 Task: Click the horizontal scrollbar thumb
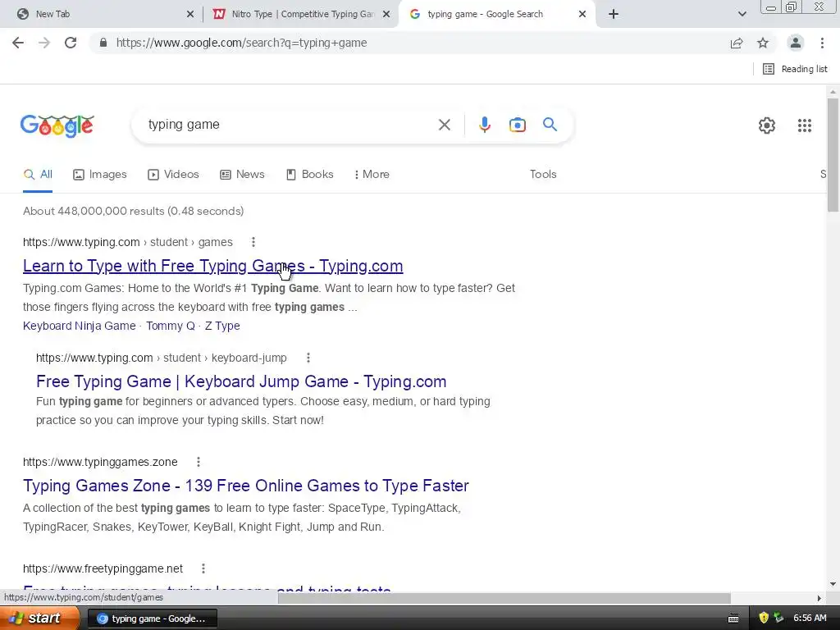point(504,598)
